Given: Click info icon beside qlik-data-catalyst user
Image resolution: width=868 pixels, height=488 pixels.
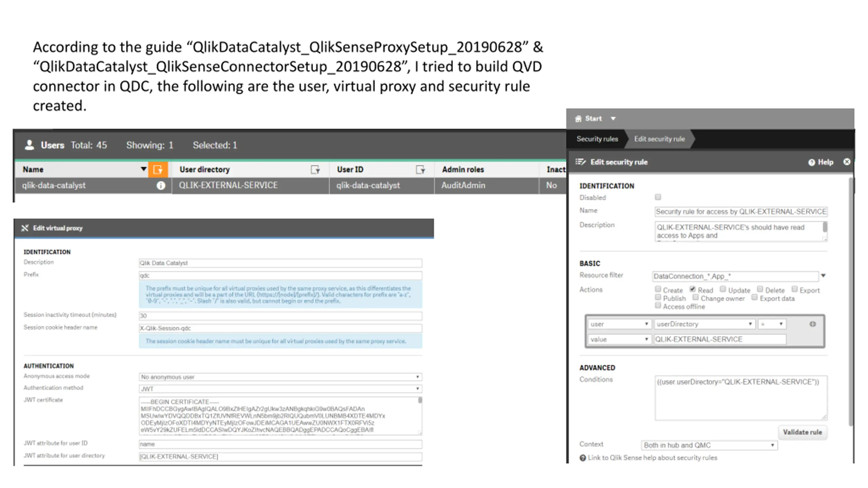Looking at the screenshot, I should (x=161, y=185).
